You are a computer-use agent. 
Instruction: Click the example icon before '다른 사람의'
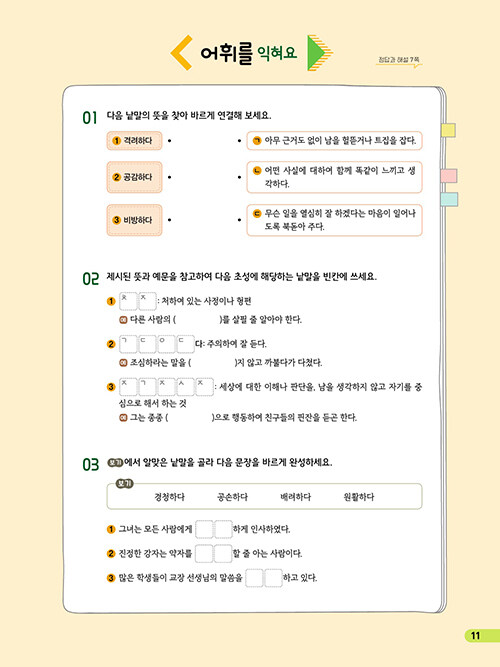[x=123, y=319]
